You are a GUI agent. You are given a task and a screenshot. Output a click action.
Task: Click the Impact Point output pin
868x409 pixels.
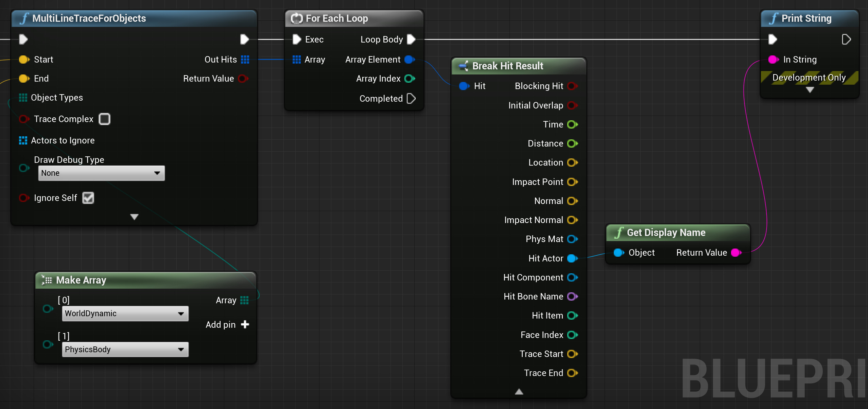click(572, 182)
